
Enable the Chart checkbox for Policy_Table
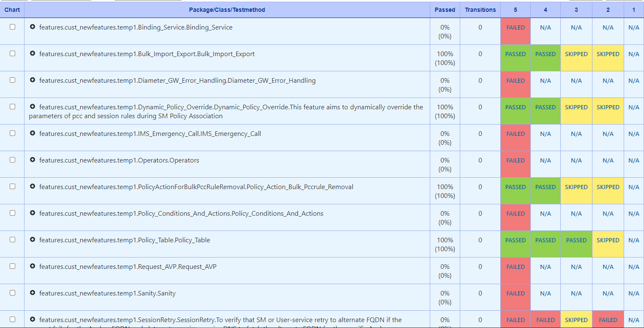pyautogui.click(x=12, y=239)
